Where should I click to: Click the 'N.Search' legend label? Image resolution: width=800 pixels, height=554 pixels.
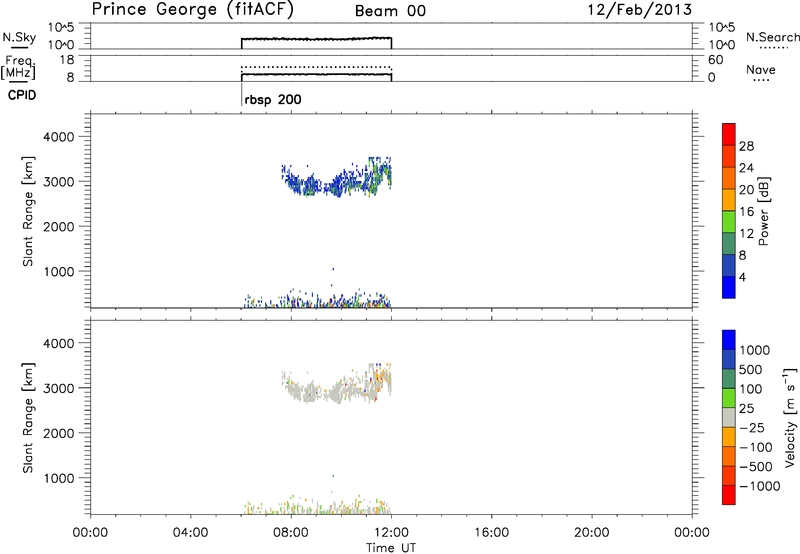click(x=773, y=37)
